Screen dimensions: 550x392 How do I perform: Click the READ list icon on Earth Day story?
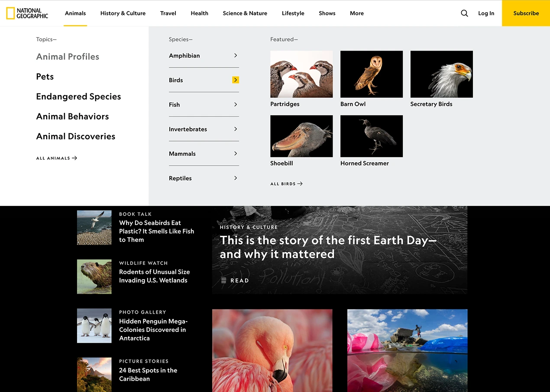pyautogui.click(x=223, y=280)
